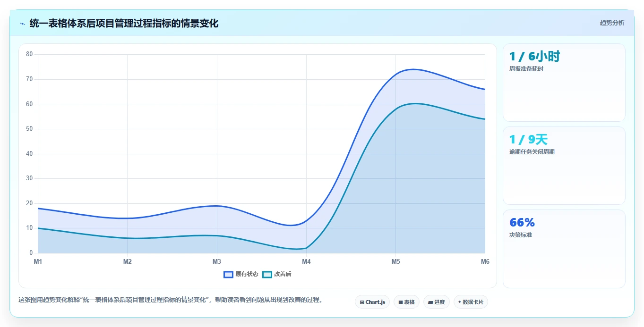Click the icon in the 表格 tag
The width and height of the screenshot is (644, 327).
click(x=401, y=302)
